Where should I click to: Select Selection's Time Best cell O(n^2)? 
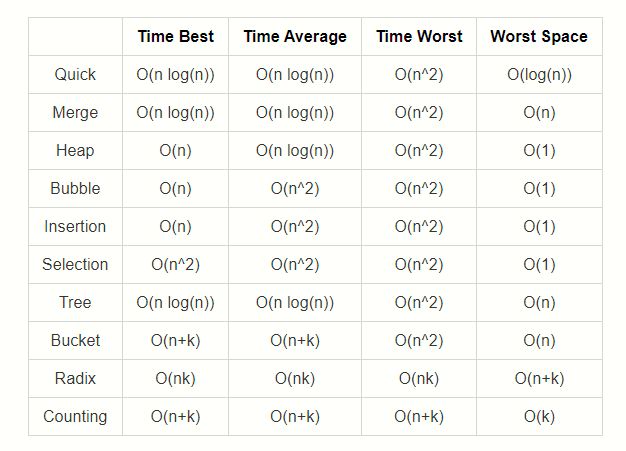coord(175,265)
